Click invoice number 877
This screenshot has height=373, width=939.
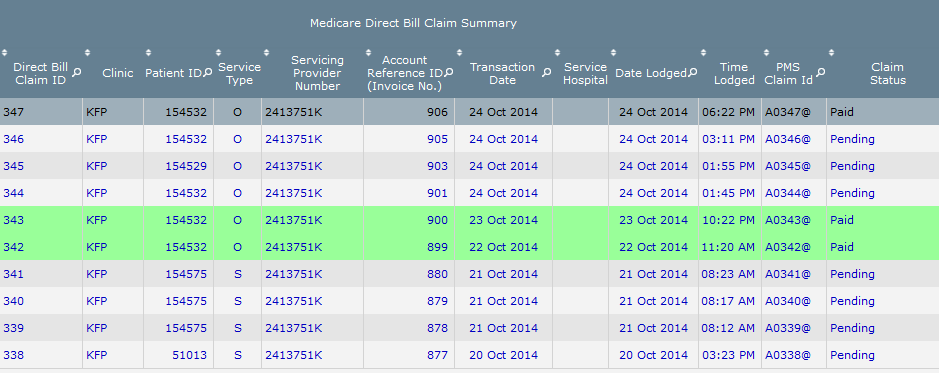click(x=437, y=355)
